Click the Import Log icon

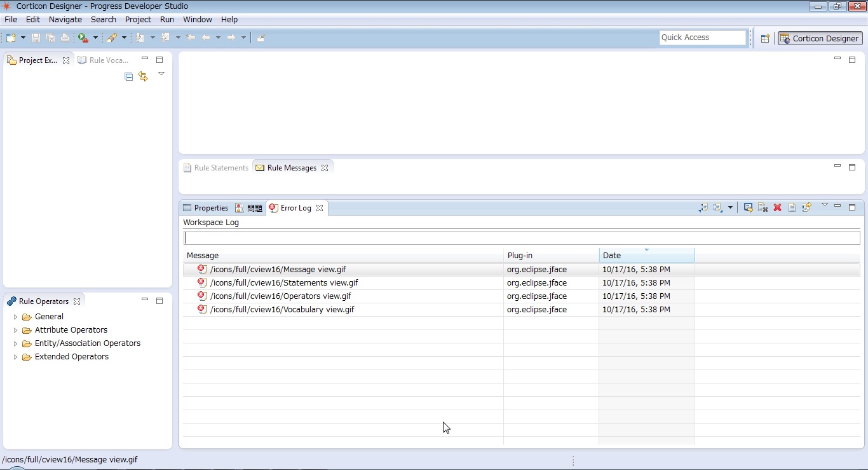tap(718, 207)
